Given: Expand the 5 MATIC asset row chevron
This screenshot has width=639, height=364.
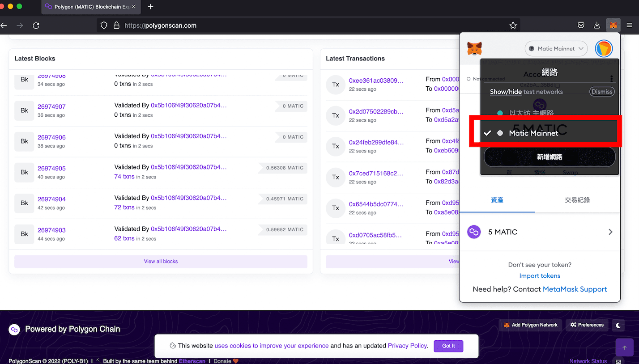Looking at the screenshot, I should pos(610,232).
